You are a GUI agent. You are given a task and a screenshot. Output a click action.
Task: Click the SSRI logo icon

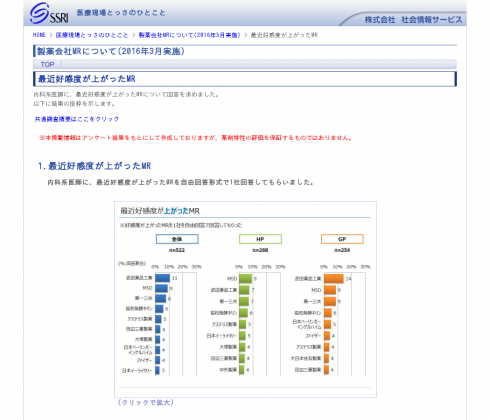pos(49,13)
